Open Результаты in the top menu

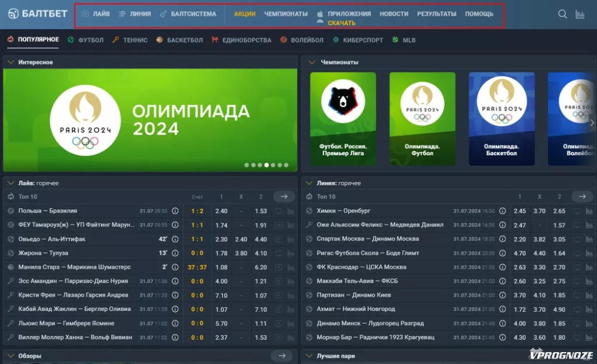coord(436,14)
